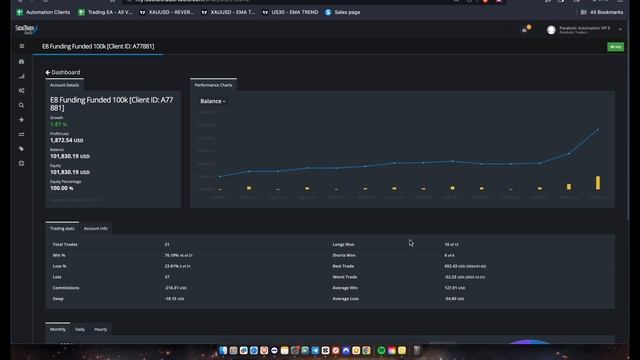The height and width of the screenshot is (360, 640).
Task: Open Spotify in the dock
Action: 381,350
